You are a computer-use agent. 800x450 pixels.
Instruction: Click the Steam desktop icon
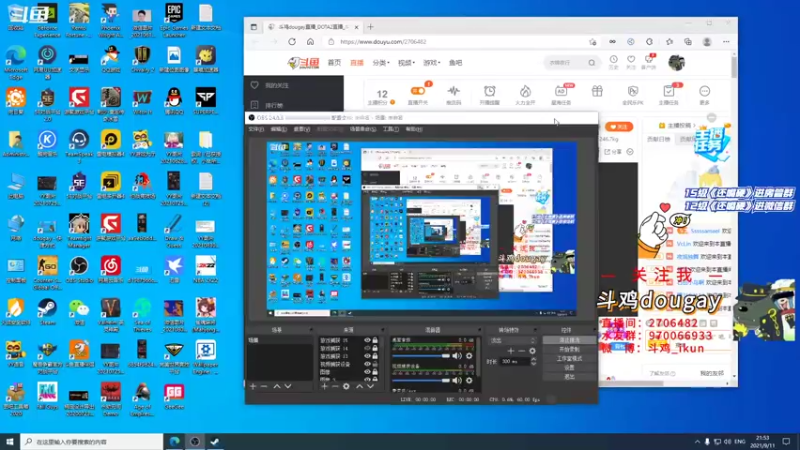47,312
